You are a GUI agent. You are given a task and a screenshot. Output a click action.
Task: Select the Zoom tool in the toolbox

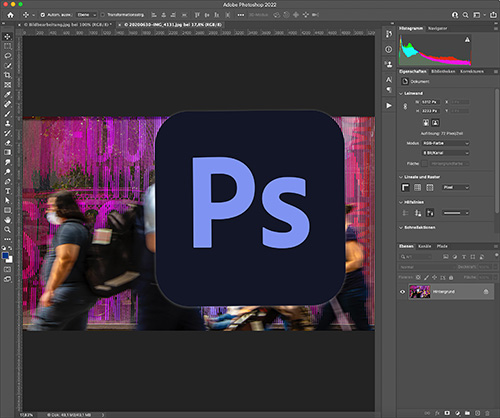tap(7, 230)
